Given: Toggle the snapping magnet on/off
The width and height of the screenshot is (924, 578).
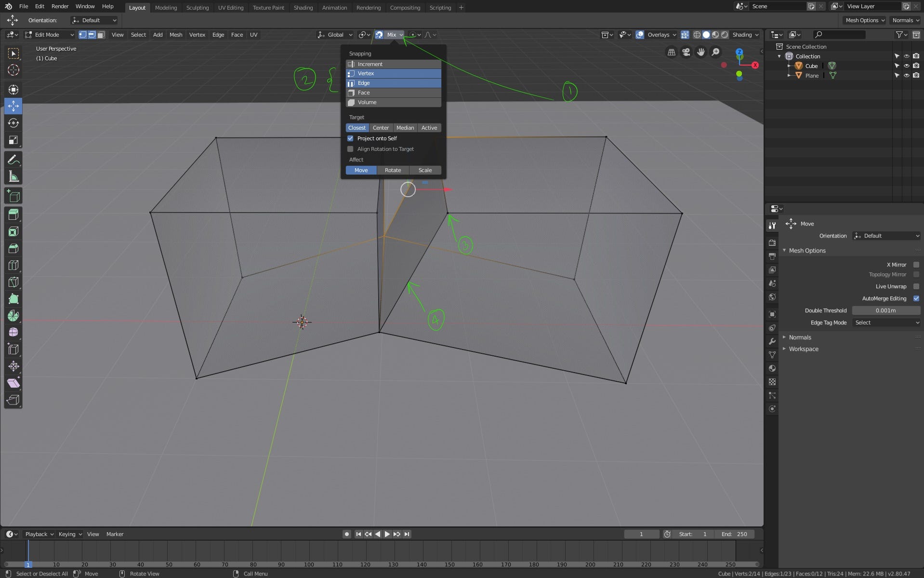Looking at the screenshot, I should (x=379, y=35).
